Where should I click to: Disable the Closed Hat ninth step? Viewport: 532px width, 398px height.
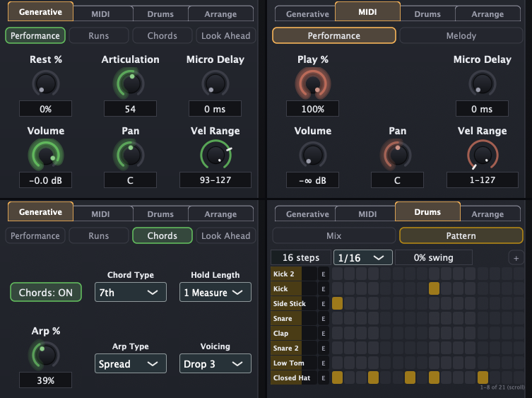(434, 377)
